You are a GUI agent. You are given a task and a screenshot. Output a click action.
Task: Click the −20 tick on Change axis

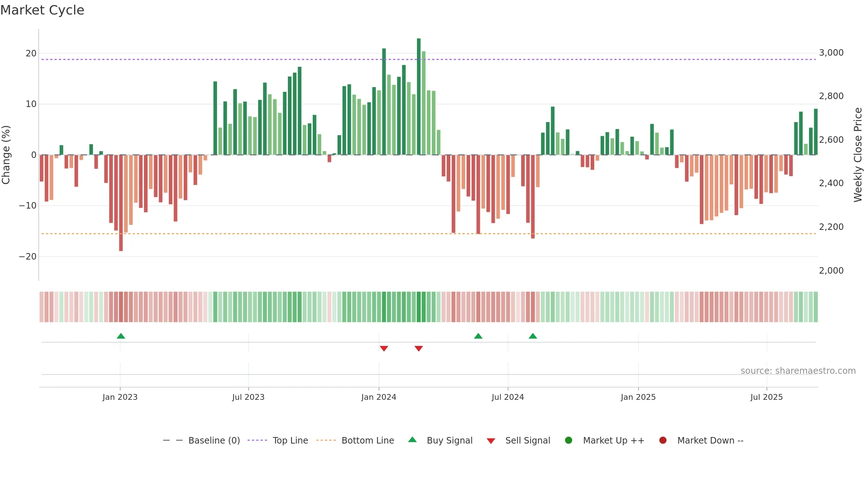click(x=28, y=257)
